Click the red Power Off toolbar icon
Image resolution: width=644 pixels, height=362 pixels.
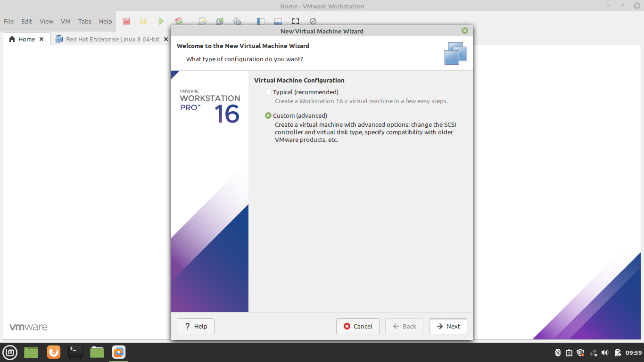tap(126, 21)
